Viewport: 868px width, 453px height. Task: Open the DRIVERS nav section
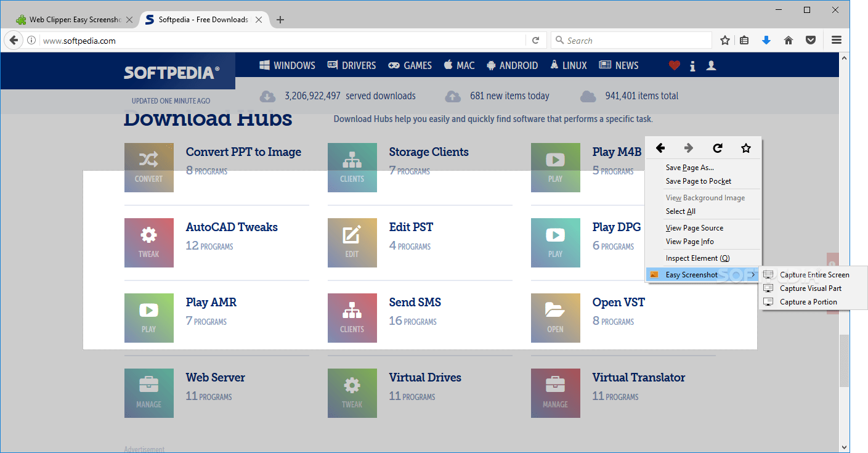coord(351,65)
